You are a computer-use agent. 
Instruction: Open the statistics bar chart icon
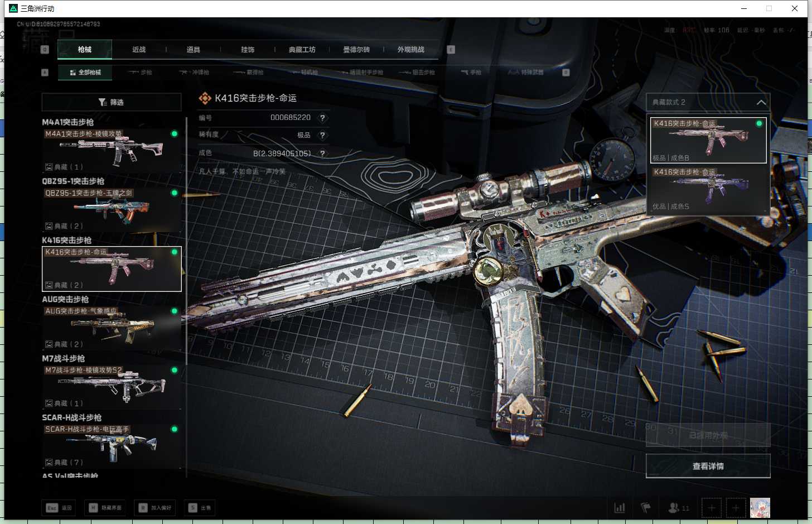(x=619, y=508)
